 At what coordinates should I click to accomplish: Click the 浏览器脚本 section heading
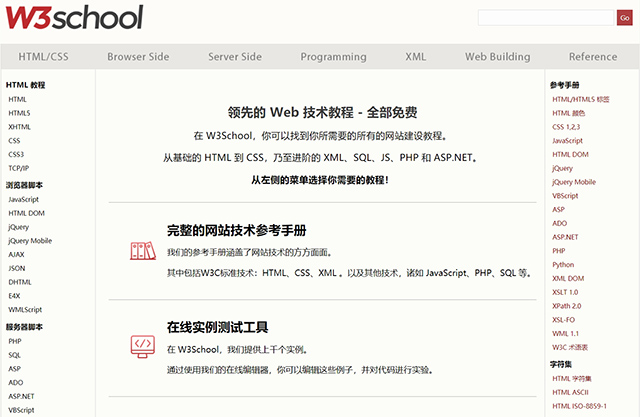pyautogui.click(x=24, y=185)
